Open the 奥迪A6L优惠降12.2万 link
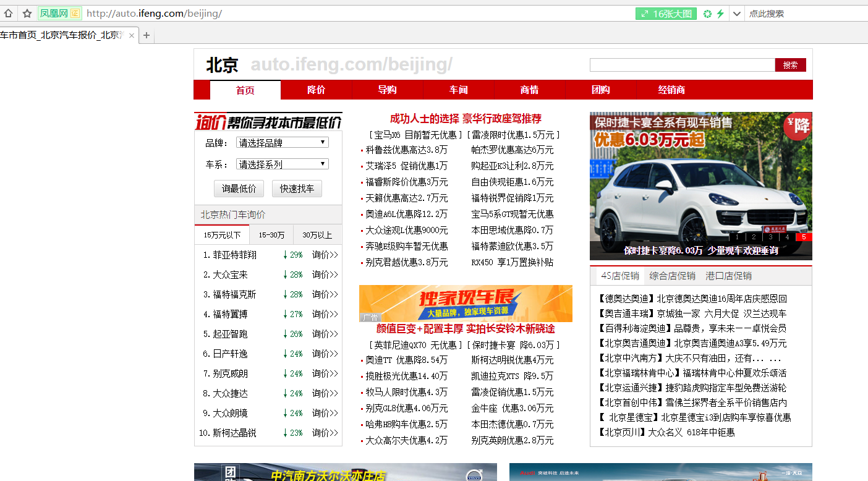 (406, 215)
